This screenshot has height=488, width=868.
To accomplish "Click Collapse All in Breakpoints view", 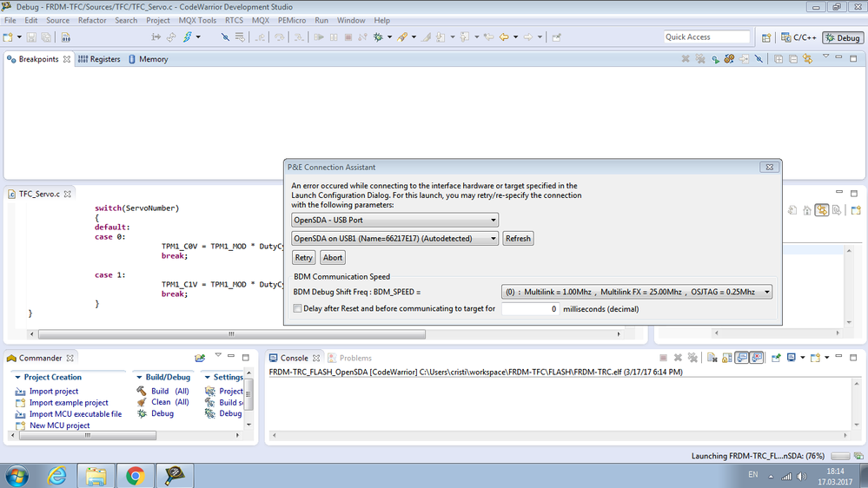I will tap(793, 59).
